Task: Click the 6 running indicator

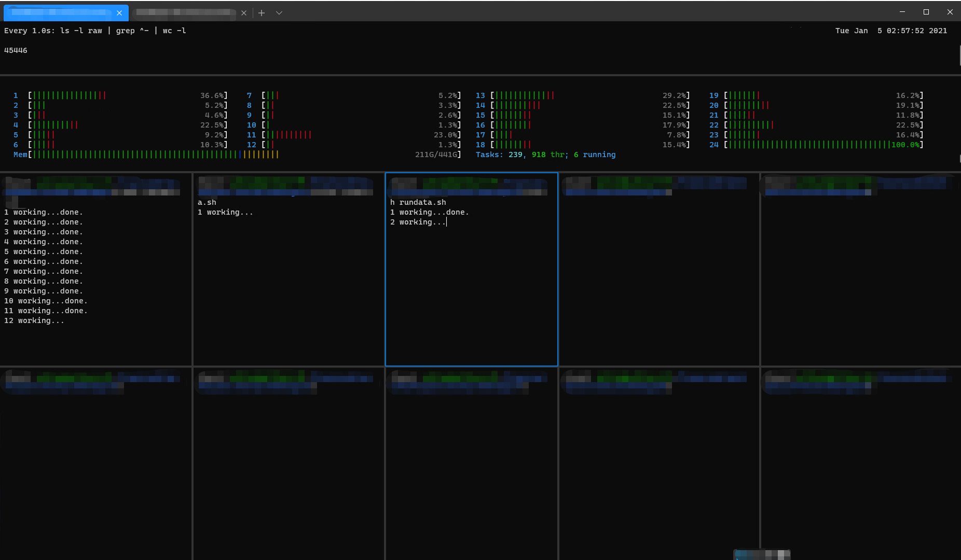Action: (595, 155)
